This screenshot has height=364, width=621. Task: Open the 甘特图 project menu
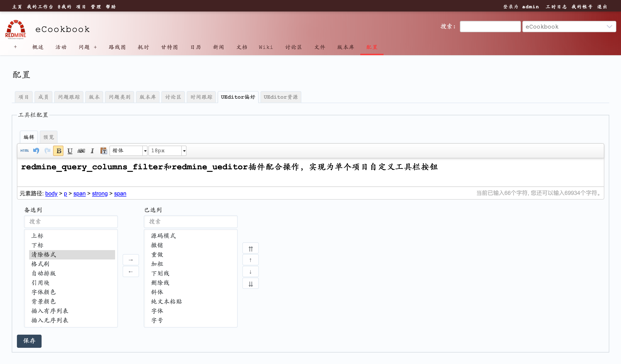coord(170,47)
